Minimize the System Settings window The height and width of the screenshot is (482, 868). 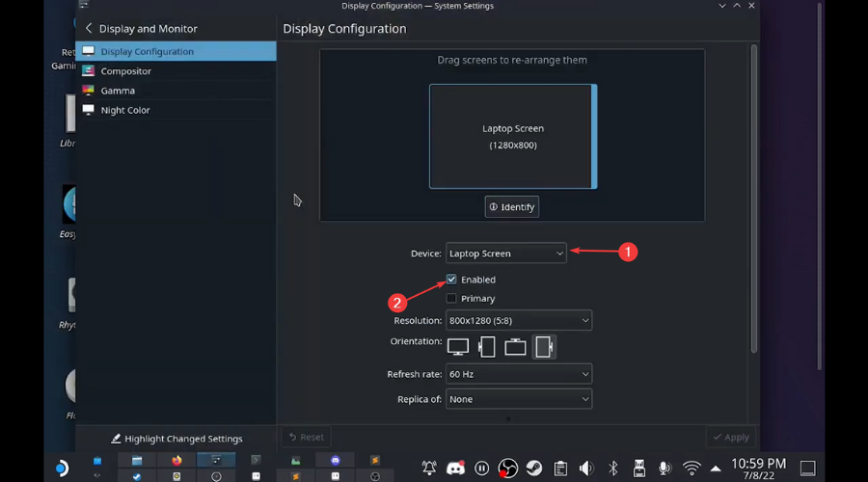click(721, 6)
